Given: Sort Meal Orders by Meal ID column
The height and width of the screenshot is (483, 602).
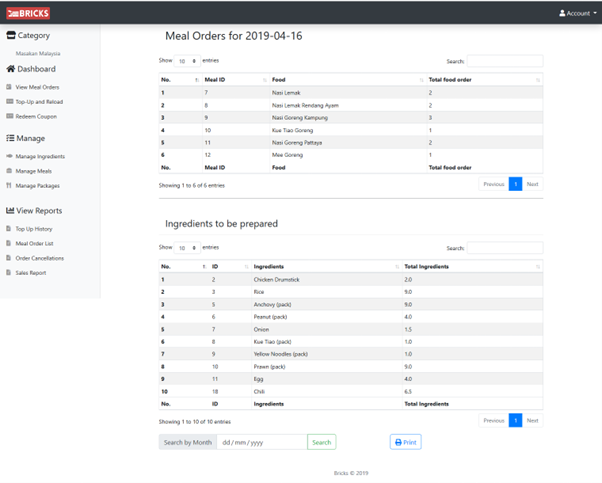Looking at the screenshot, I should 235,80.
